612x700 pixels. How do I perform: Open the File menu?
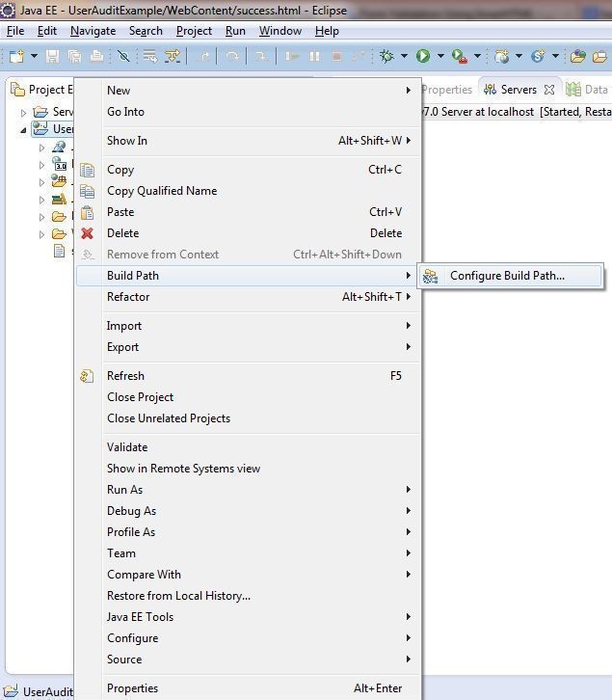pos(15,31)
